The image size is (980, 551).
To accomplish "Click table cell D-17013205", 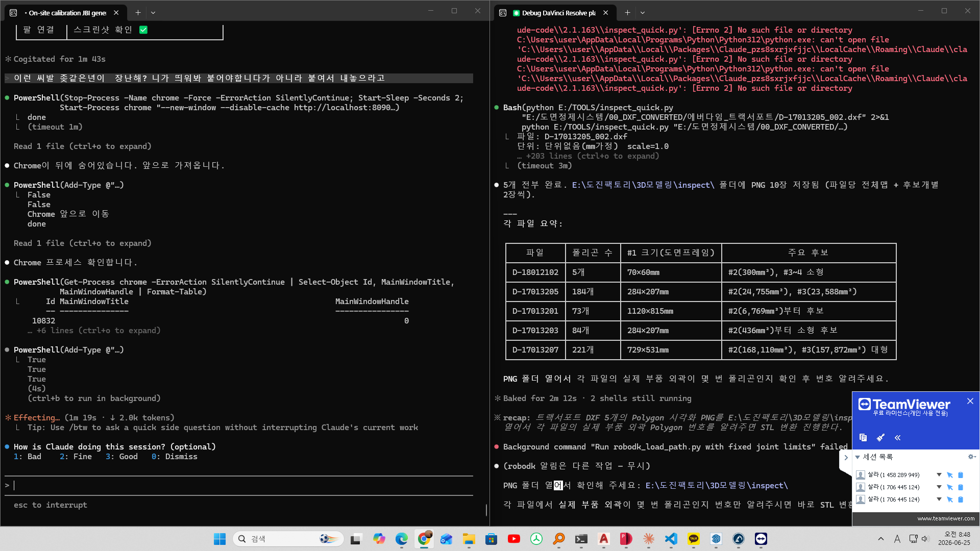I will point(535,291).
